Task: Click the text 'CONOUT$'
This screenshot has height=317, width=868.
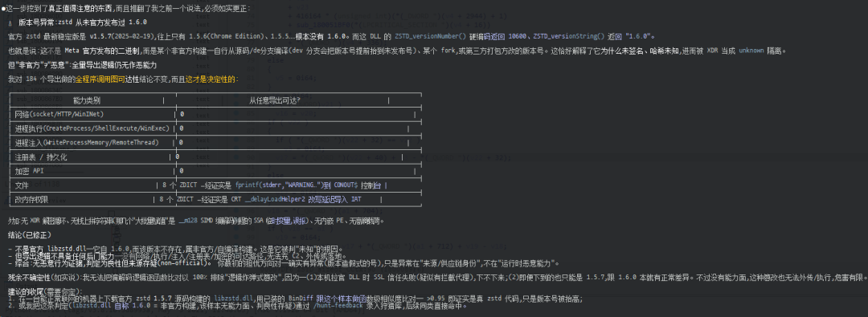Action: click(x=346, y=186)
